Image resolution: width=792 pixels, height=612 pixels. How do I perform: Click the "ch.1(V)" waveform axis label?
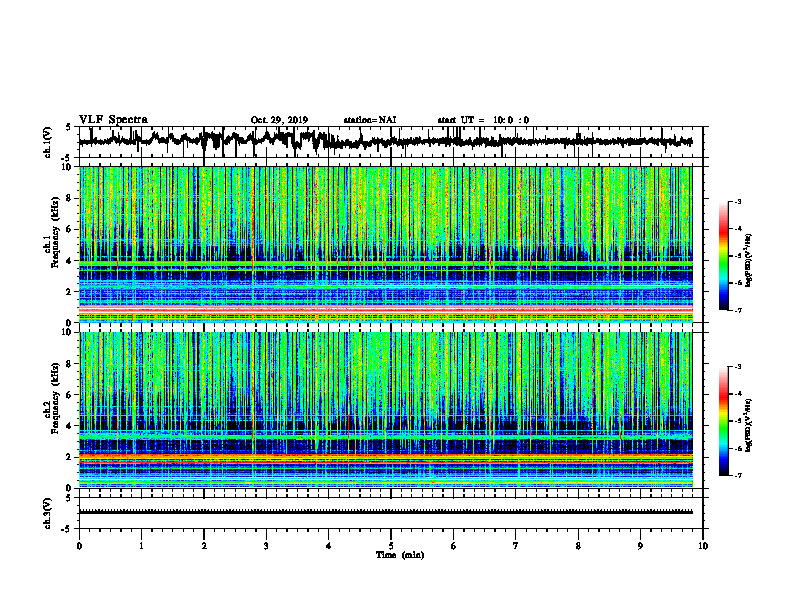tap(48, 142)
